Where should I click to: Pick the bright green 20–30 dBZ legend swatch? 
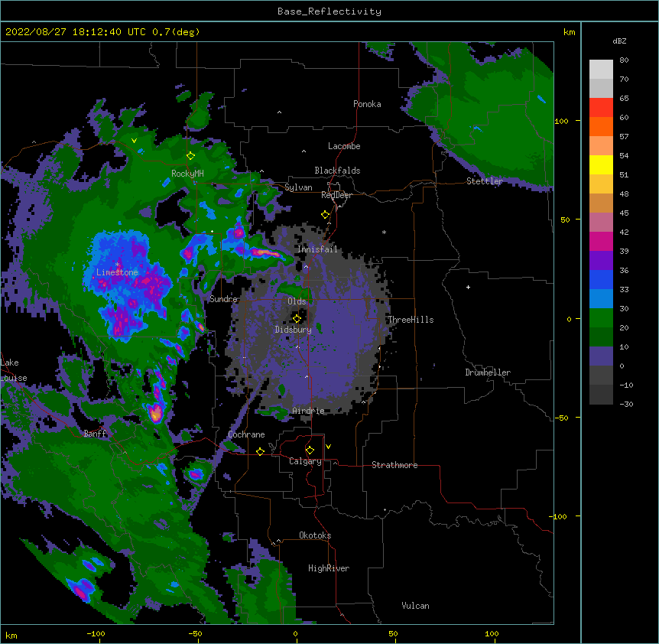pos(601,318)
